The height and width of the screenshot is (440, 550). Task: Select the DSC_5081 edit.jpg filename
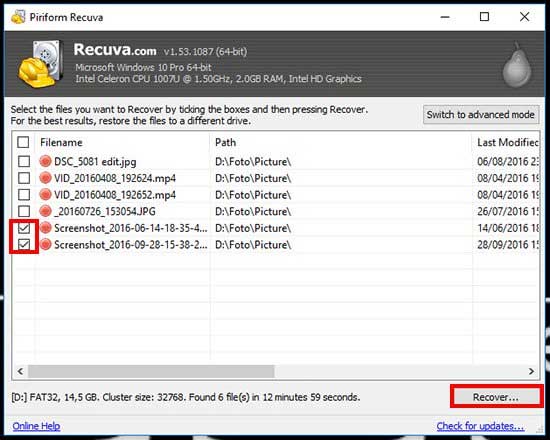[95, 162]
